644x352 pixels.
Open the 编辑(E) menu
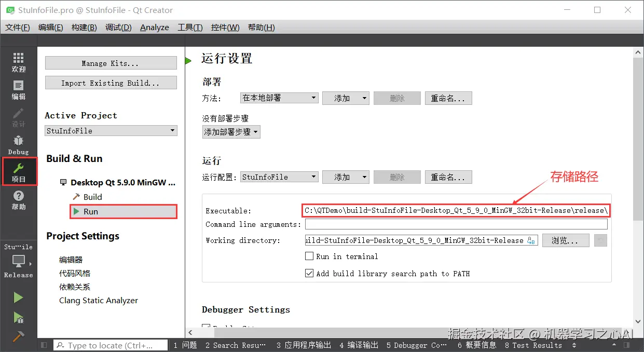coord(51,27)
